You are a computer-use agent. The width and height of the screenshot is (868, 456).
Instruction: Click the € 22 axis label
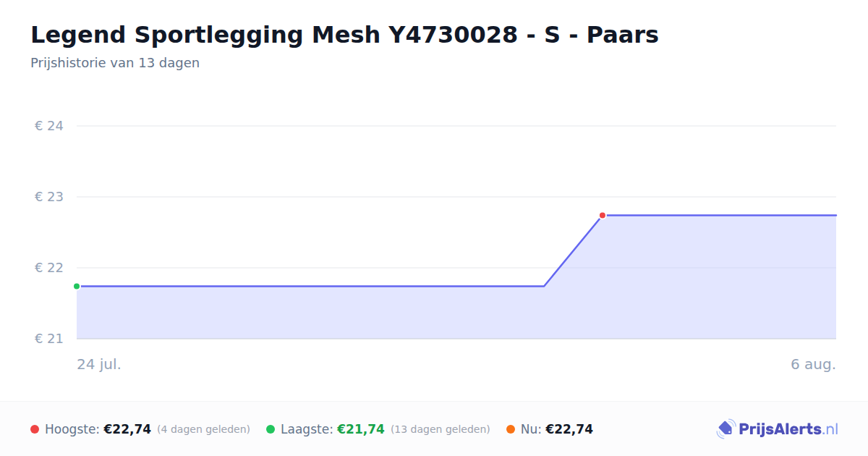tap(49, 268)
